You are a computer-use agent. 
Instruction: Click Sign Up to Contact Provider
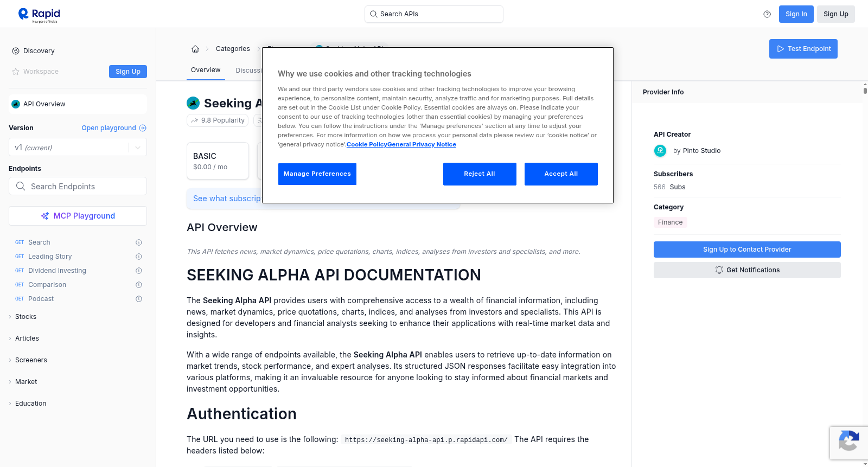pos(747,250)
